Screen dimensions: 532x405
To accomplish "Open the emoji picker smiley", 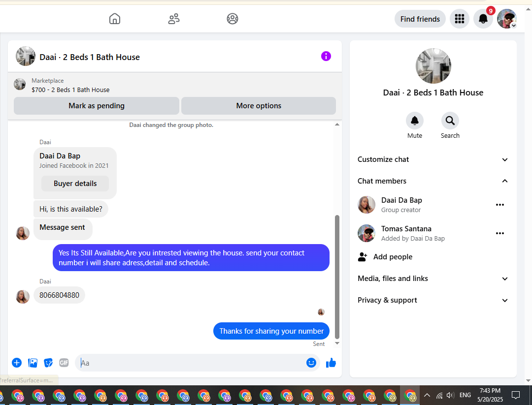I will [x=311, y=363].
